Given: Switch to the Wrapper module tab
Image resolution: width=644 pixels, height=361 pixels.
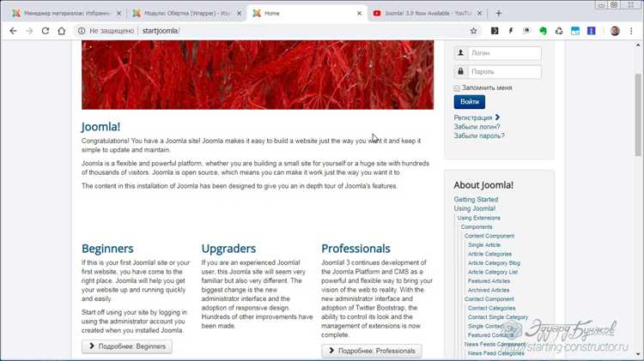Looking at the screenshot, I should 187,13.
